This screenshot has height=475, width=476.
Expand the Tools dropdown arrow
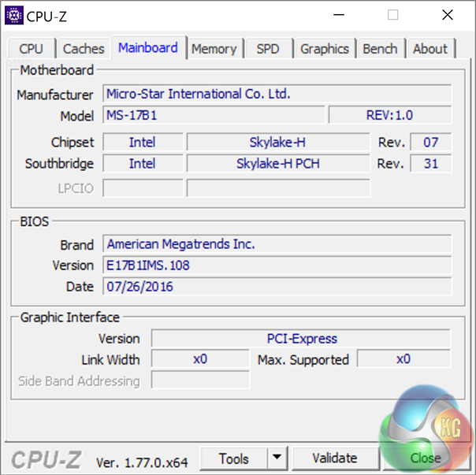(x=277, y=458)
